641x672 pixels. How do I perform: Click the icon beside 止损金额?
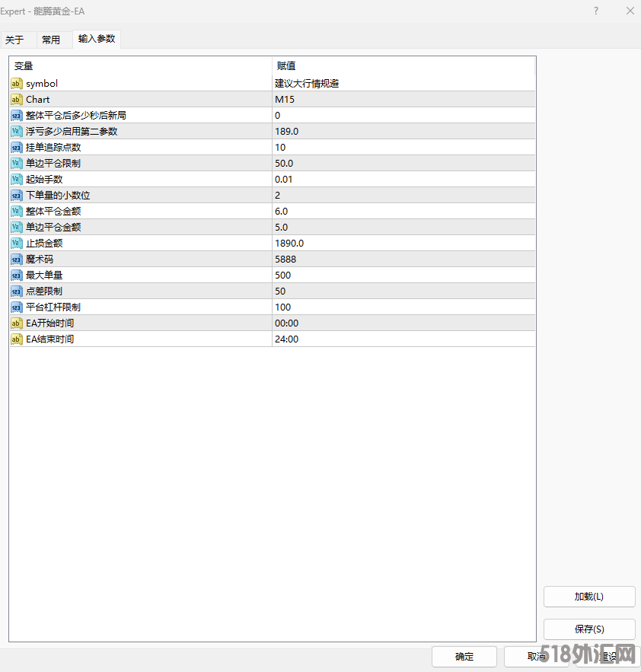[x=17, y=244]
